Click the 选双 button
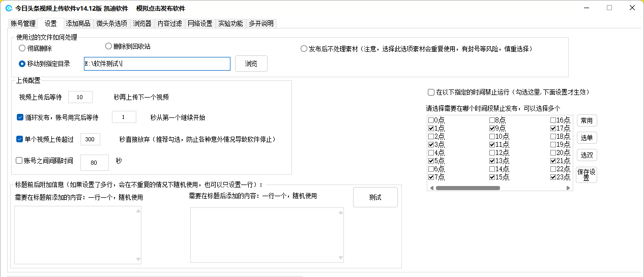Viewport: 644px width, 277px height. (x=586, y=155)
